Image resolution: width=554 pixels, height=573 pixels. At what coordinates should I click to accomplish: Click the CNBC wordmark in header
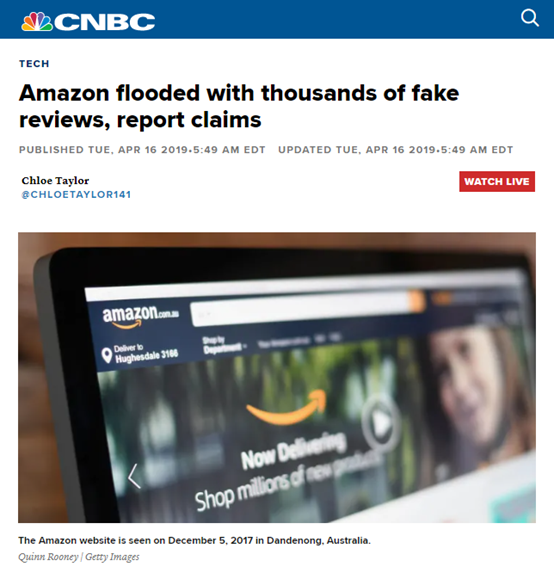pos(105,22)
